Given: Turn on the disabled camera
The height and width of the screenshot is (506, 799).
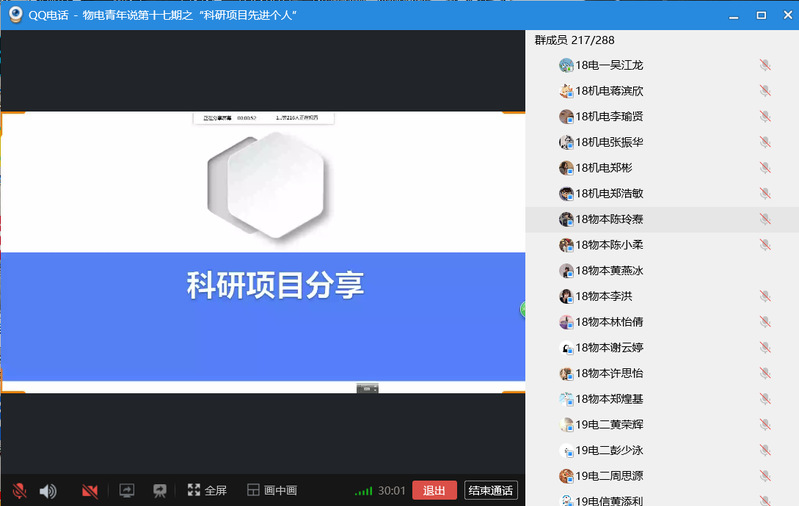Looking at the screenshot, I should click(90, 491).
